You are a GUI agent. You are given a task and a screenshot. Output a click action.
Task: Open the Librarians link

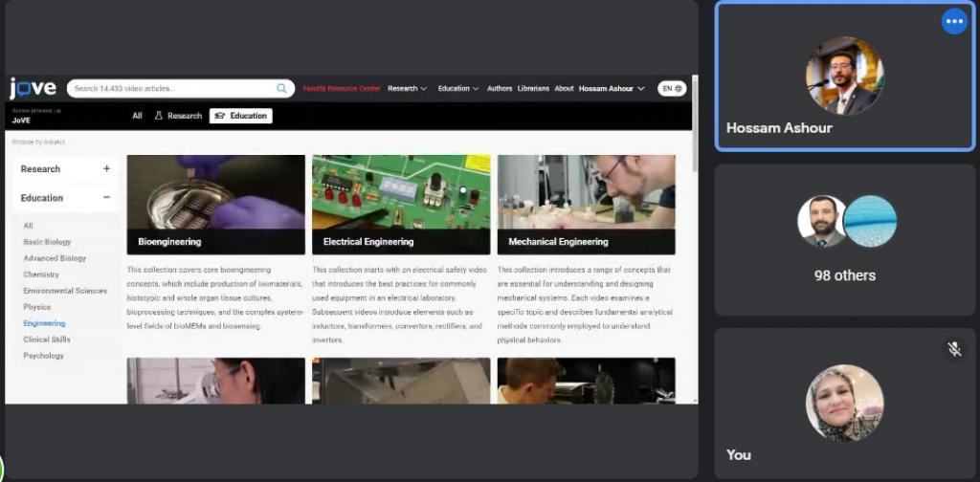click(x=533, y=89)
